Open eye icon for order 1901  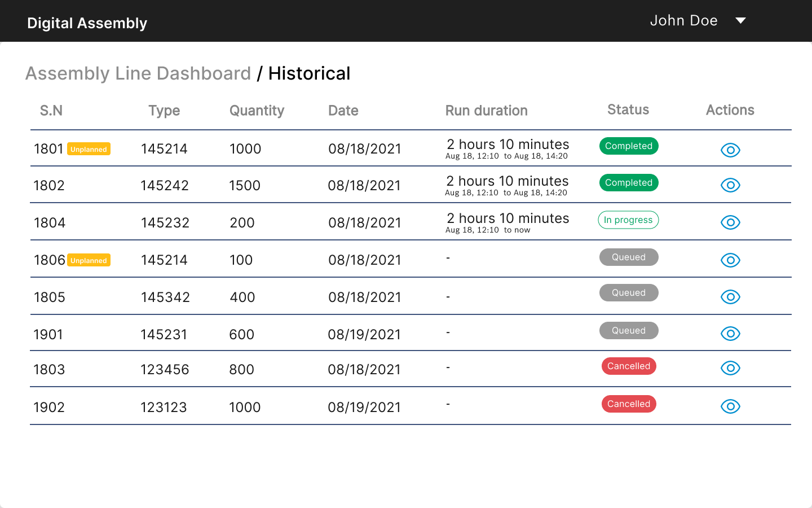(x=730, y=334)
